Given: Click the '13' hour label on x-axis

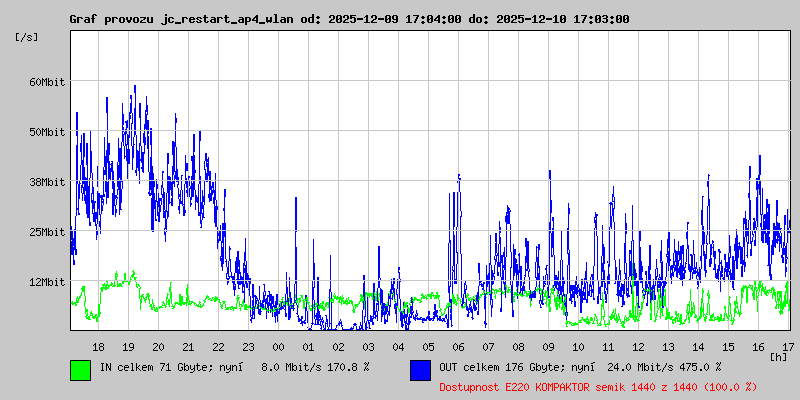Looking at the screenshot, I should coord(668,347).
